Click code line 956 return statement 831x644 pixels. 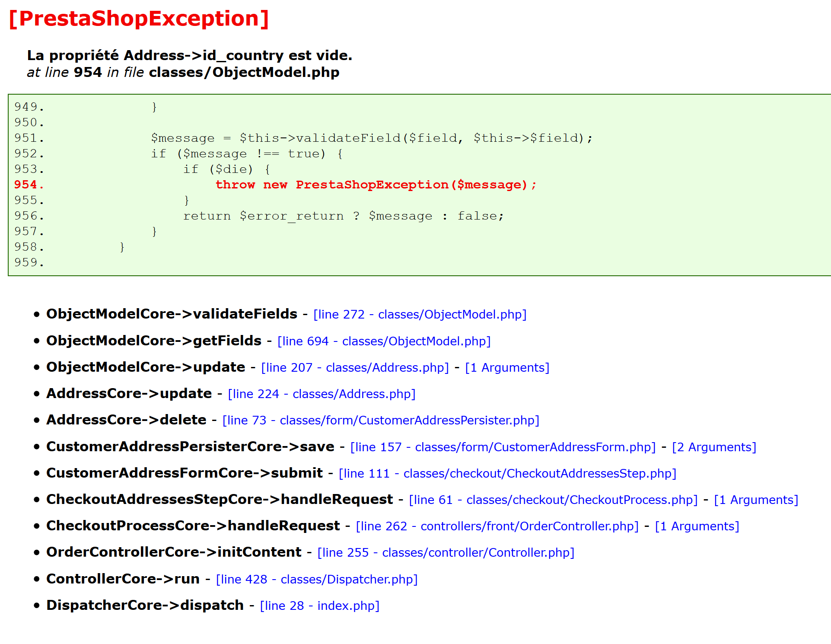tap(344, 216)
